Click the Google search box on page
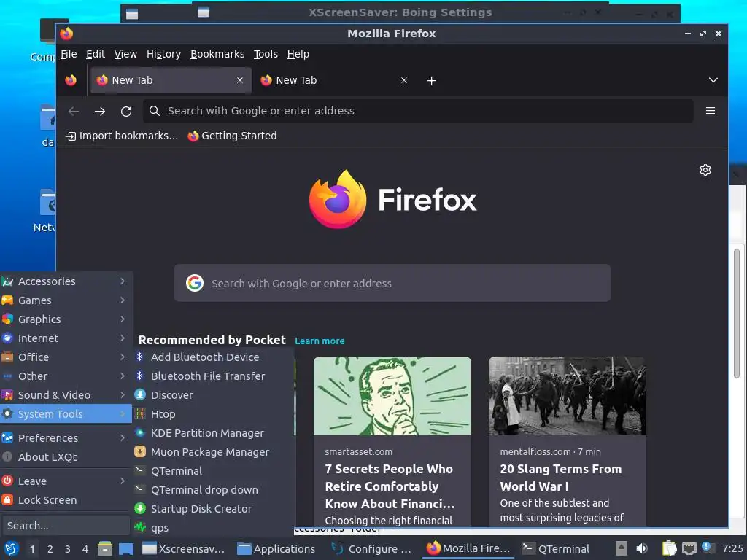Image resolution: width=747 pixels, height=560 pixels. (392, 284)
